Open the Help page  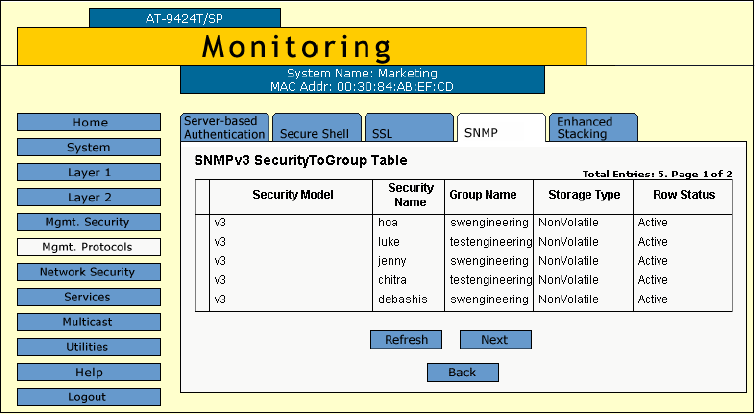89,373
